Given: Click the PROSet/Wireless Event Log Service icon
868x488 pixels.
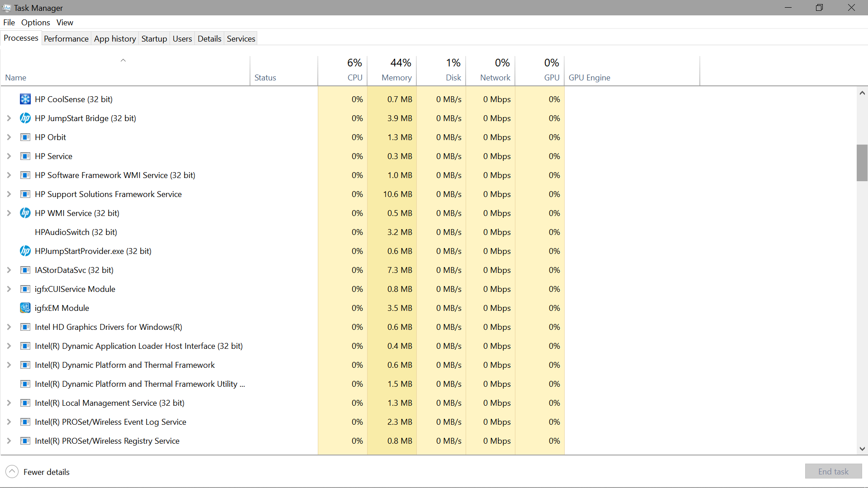Looking at the screenshot, I should pyautogui.click(x=25, y=422).
